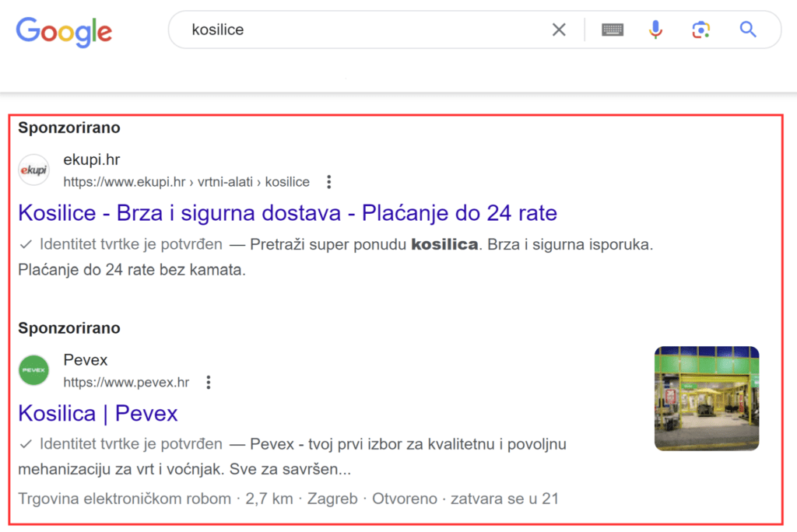This screenshot has width=797, height=532.
Task: Clear the search query with the X
Action: click(559, 30)
